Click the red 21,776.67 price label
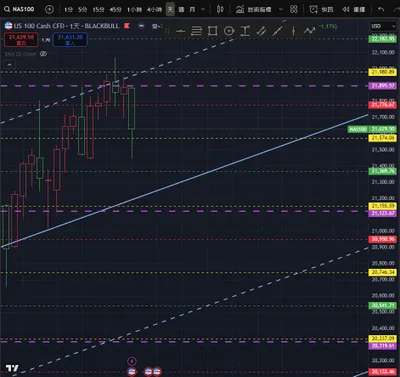This screenshot has height=377, width=400. [x=383, y=105]
